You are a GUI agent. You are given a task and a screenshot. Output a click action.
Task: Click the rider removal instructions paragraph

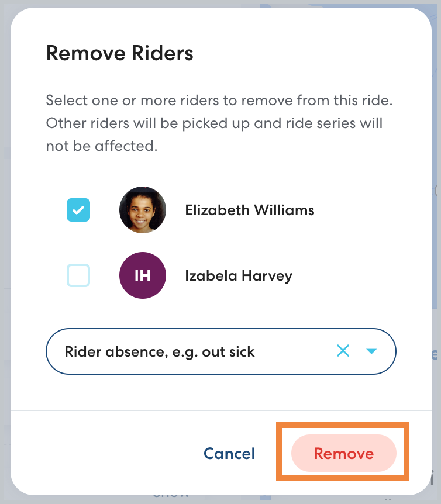(219, 123)
